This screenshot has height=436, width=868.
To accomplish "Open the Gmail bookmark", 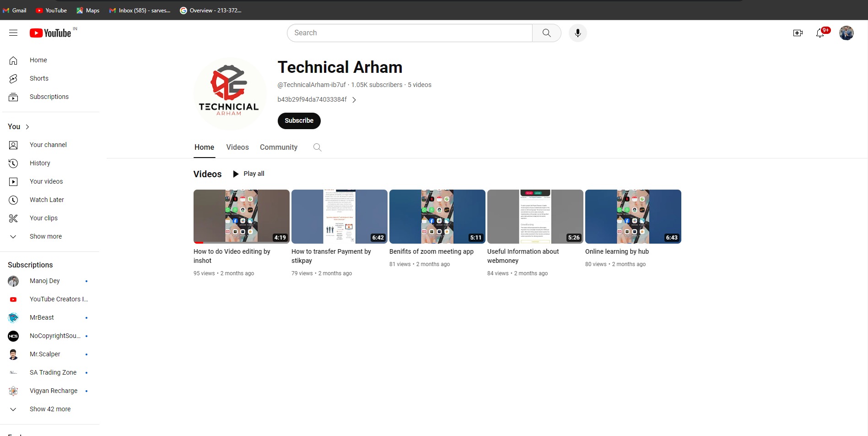I will 15,10.
